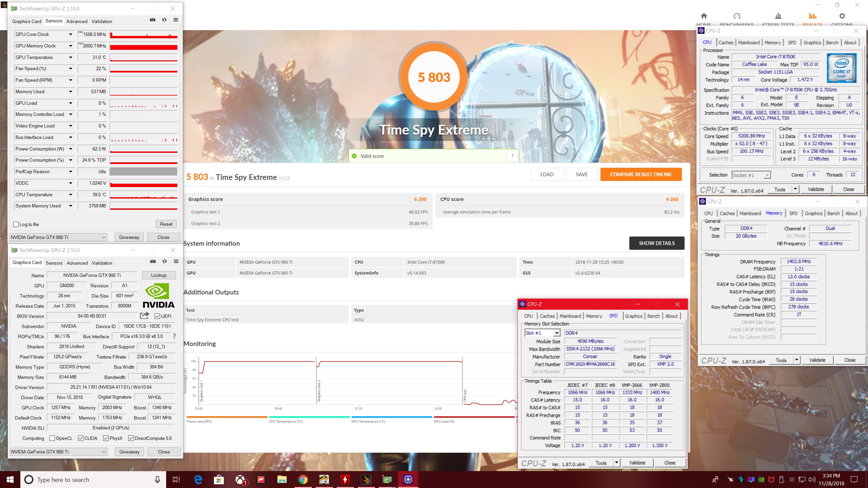Screen dimensions: 868x488
Task: Toggle the OpenCL checkbox
Action: [x=52, y=438]
